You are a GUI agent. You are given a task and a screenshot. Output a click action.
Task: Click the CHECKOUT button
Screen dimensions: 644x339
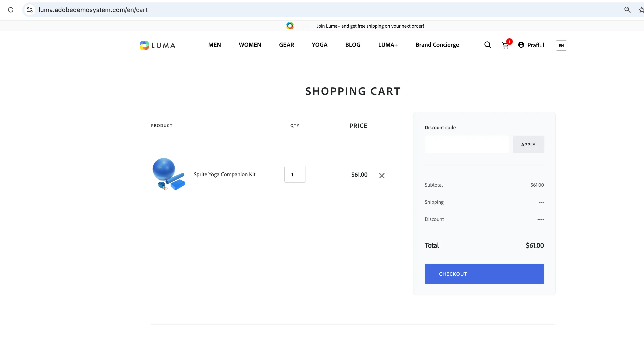tap(484, 274)
